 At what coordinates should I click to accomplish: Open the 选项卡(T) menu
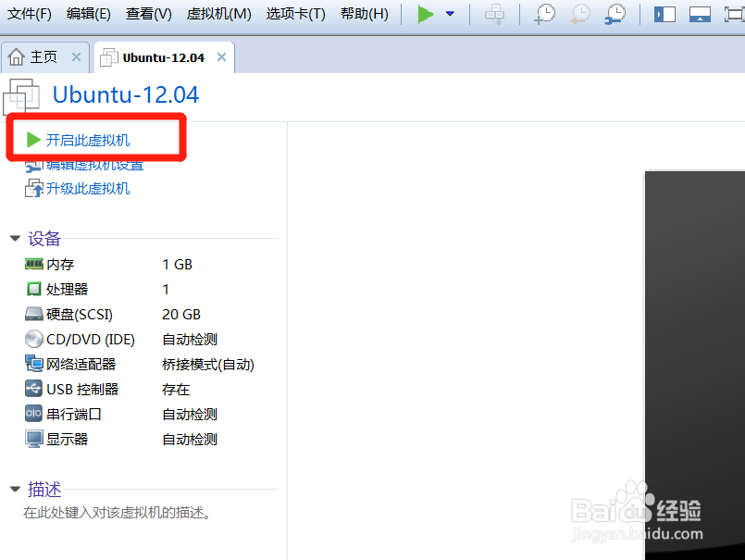pos(295,14)
